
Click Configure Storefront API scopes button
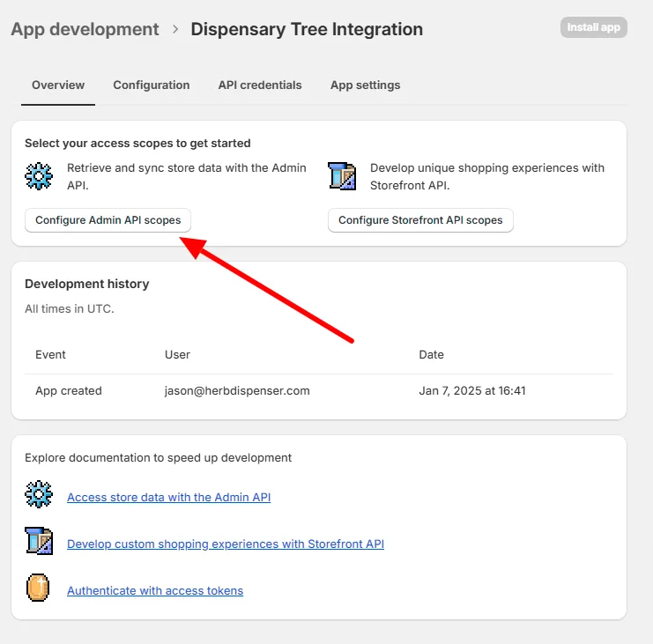pos(420,220)
